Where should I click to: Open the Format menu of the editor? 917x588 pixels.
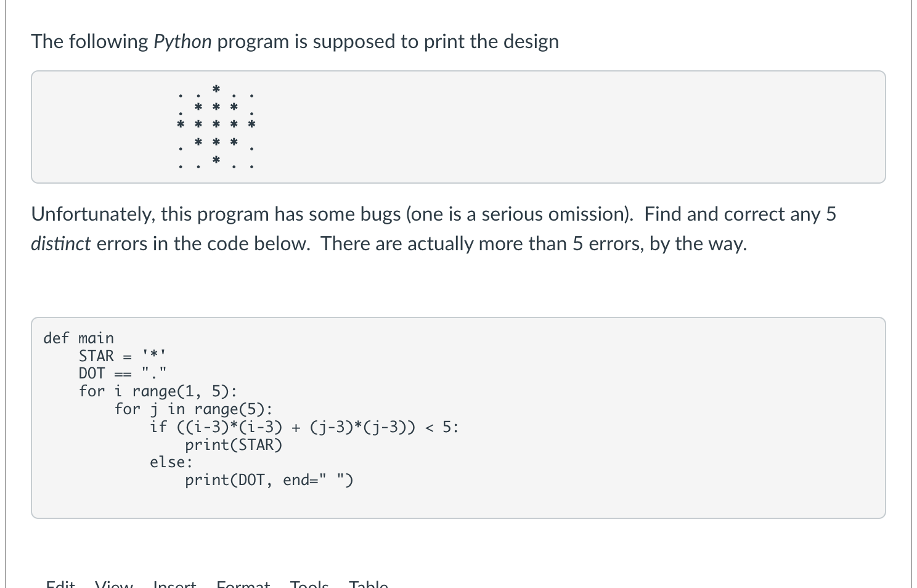click(243, 584)
